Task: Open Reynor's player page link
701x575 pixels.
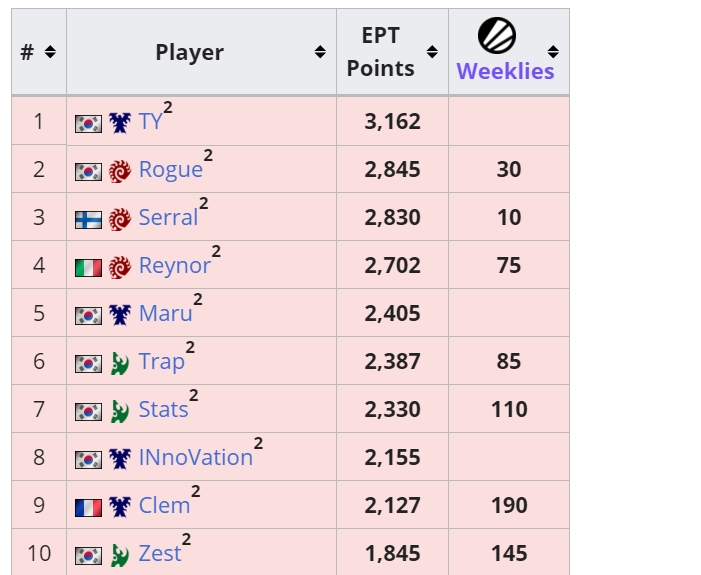Action: (174, 266)
